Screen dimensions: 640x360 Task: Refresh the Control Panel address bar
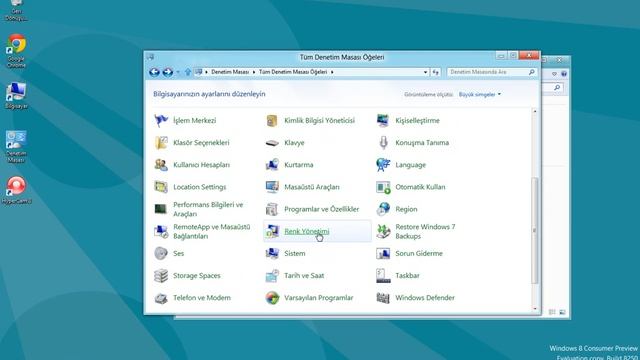pyautogui.click(x=436, y=72)
